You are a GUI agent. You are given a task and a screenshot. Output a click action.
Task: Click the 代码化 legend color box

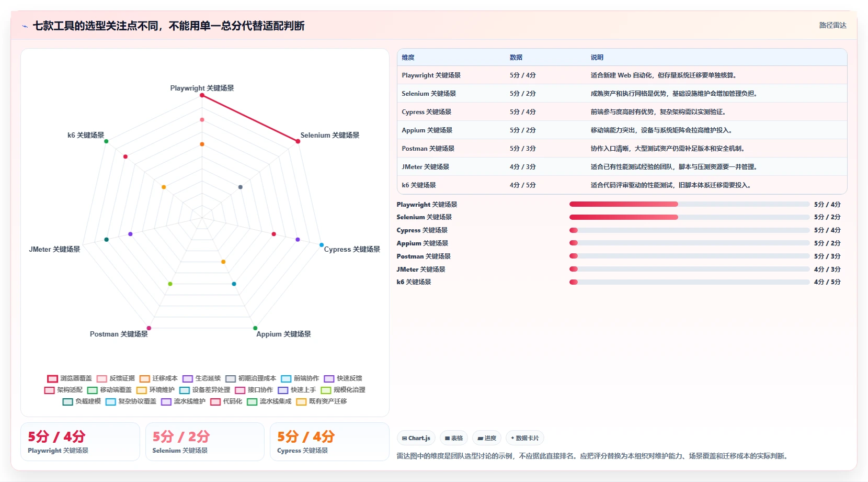tap(215, 402)
